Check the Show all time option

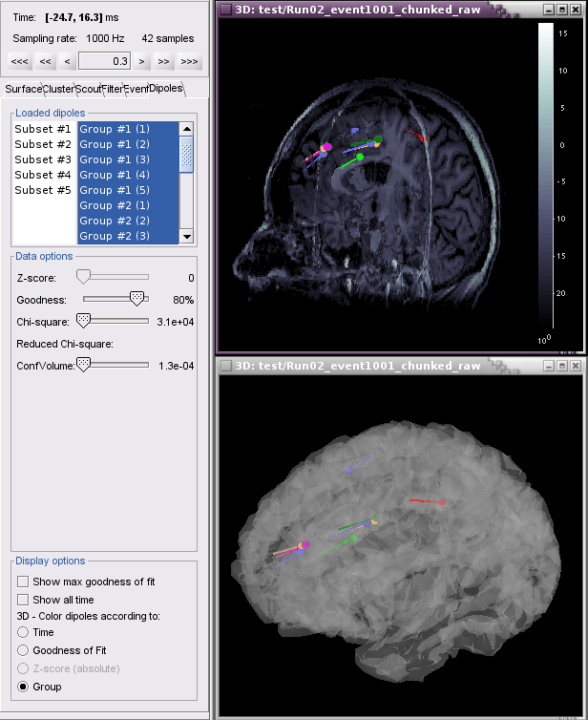click(23, 599)
